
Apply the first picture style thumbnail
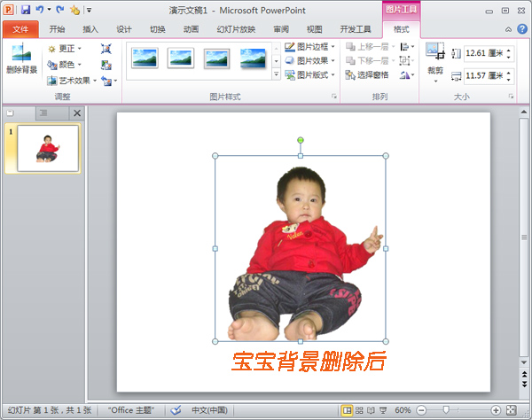145,58
